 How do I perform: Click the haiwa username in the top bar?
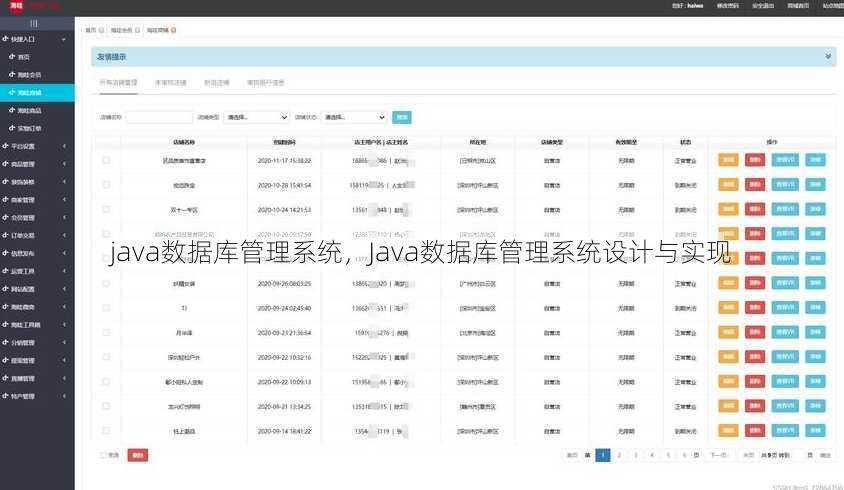tap(695, 6)
